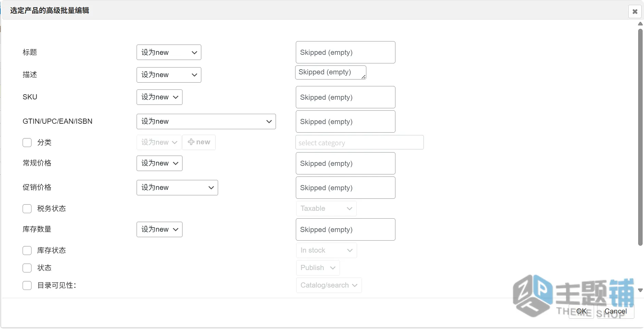Image resolution: width=644 pixels, height=329 pixels.
Task: Click the scrollbar up arrow
Action: pos(640,24)
